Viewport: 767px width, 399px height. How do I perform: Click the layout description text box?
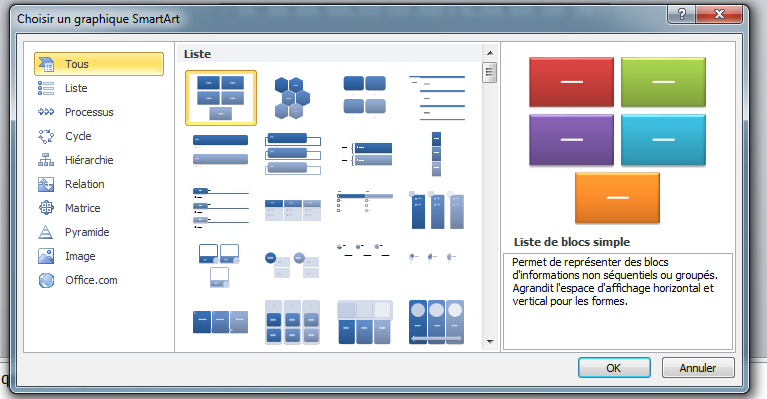point(618,301)
